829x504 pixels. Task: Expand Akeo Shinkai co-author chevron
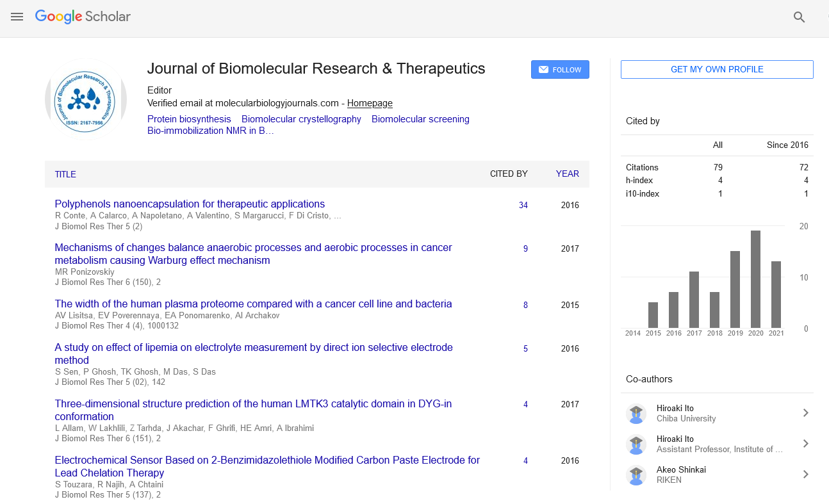pyautogui.click(x=805, y=475)
